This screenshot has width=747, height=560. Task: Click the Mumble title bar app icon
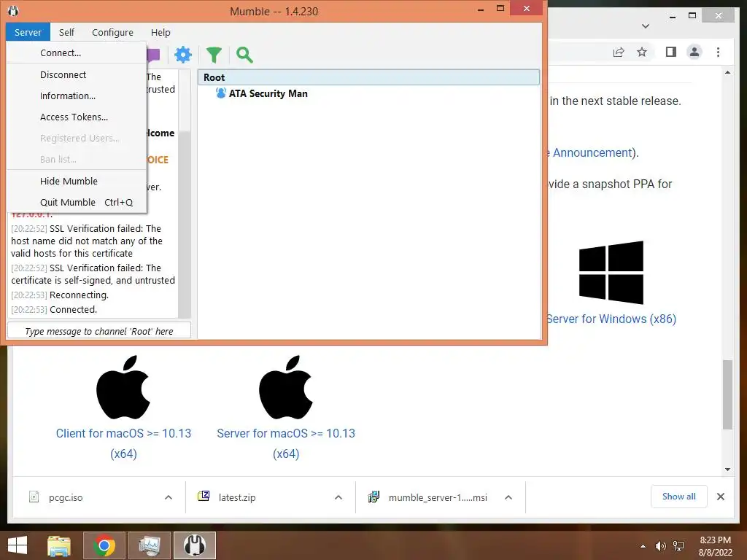(x=13, y=10)
